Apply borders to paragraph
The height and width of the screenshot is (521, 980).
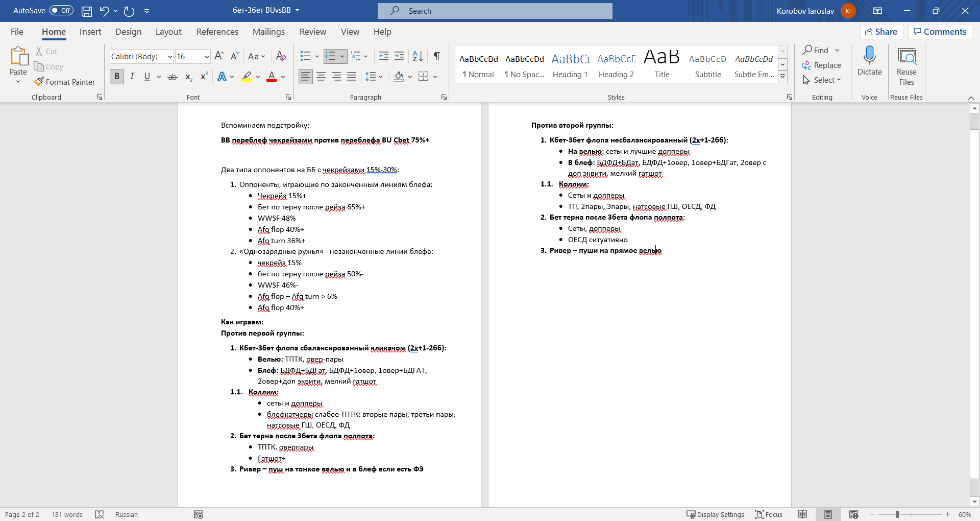[x=423, y=77]
